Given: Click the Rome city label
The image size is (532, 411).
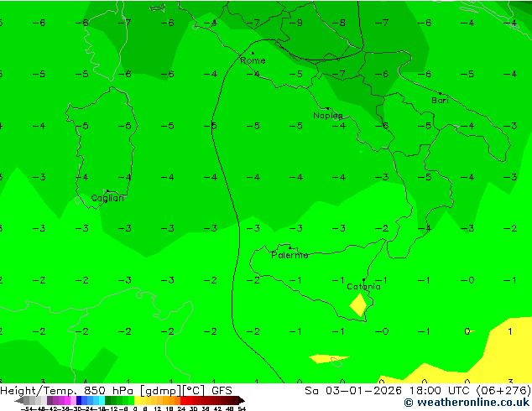Looking at the screenshot, I should (253, 60).
